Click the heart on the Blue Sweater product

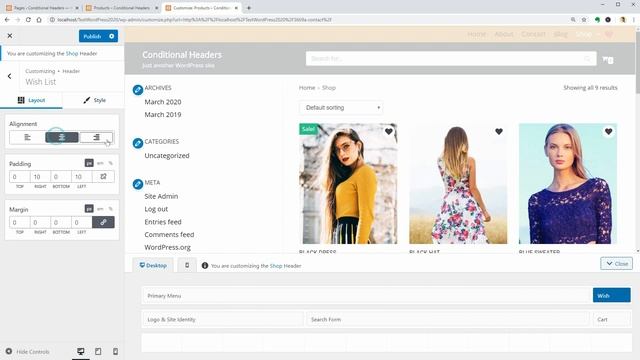pyautogui.click(x=609, y=131)
